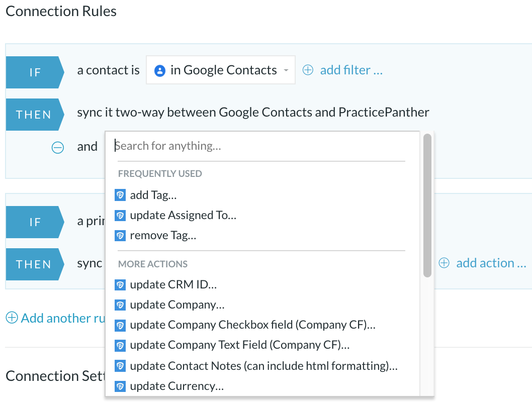Click the first rule's THEN label

[x=34, y=115]
